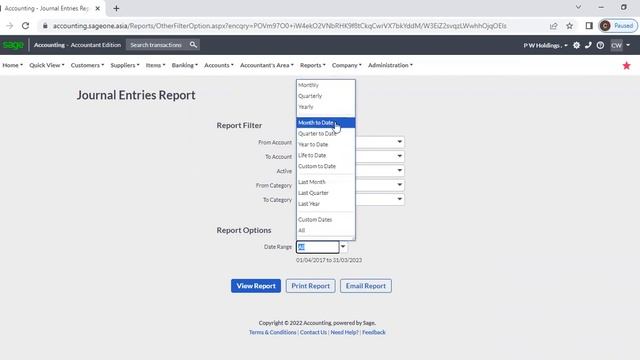This screenshot has width=640, height=360.
Task: Open the browser side panel icon
Action: click(589, 26)
